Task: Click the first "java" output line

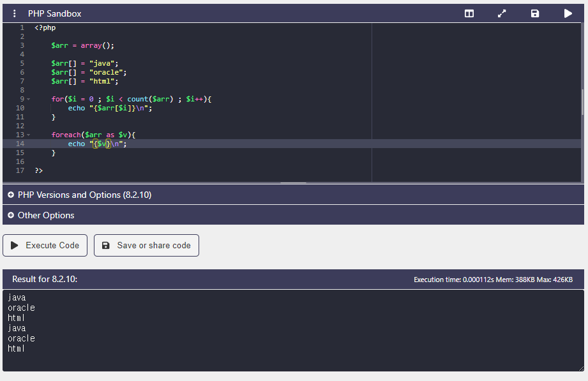Action: 17,298
